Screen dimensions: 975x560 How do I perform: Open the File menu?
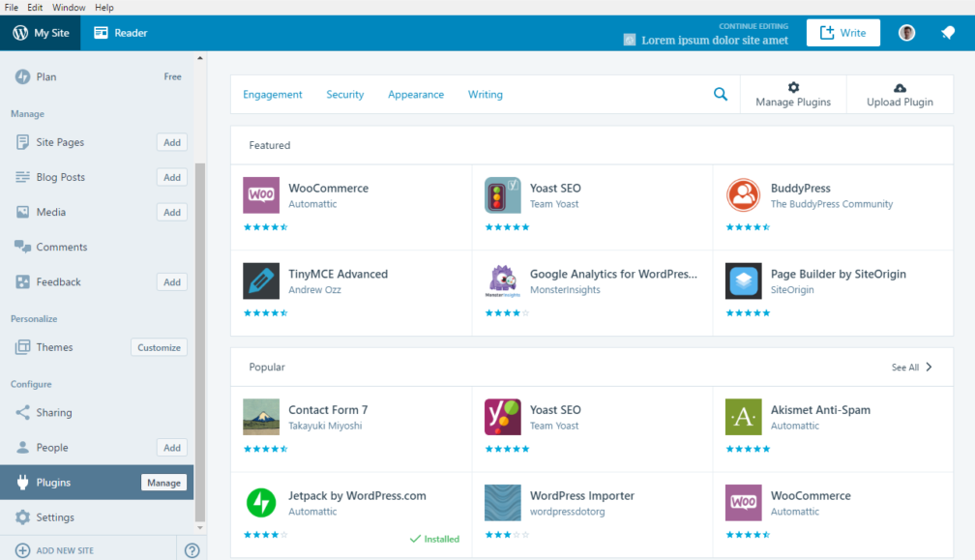[x=12, y=8]
